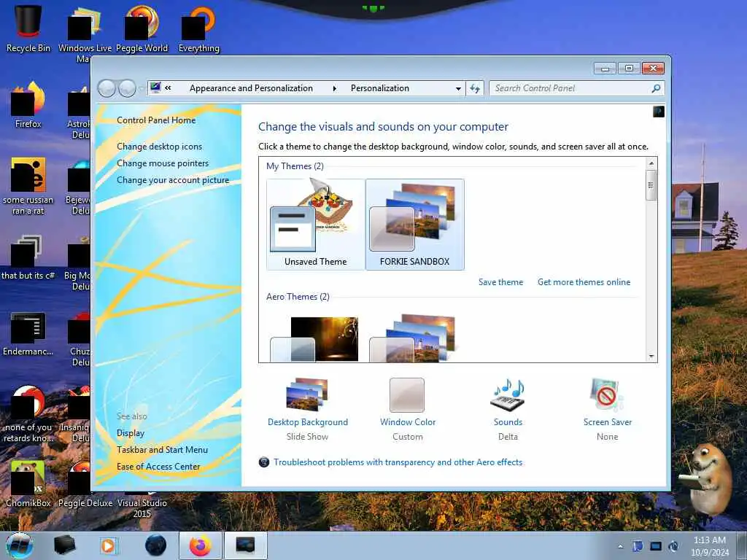This screenshot has height=560, width=747.
Task: Click the help icon in the Personalization window
Action: tap(659, 112)
